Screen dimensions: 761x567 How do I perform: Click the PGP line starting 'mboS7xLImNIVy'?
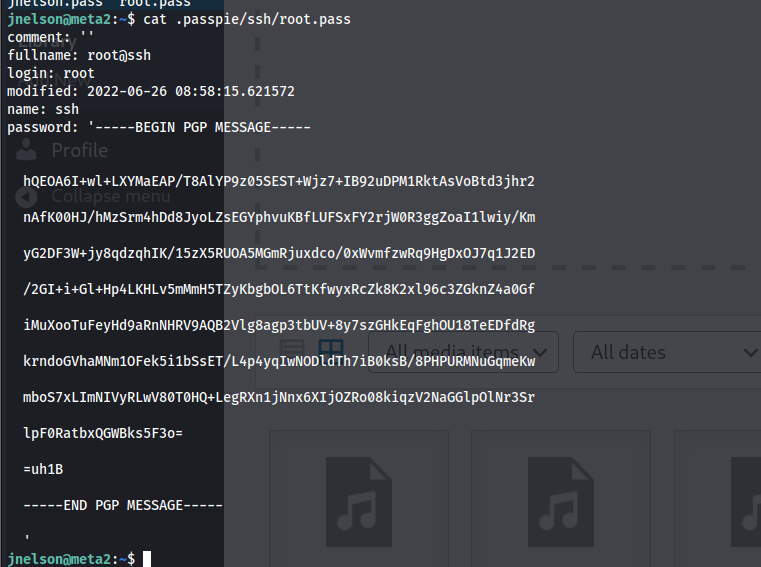279,397
